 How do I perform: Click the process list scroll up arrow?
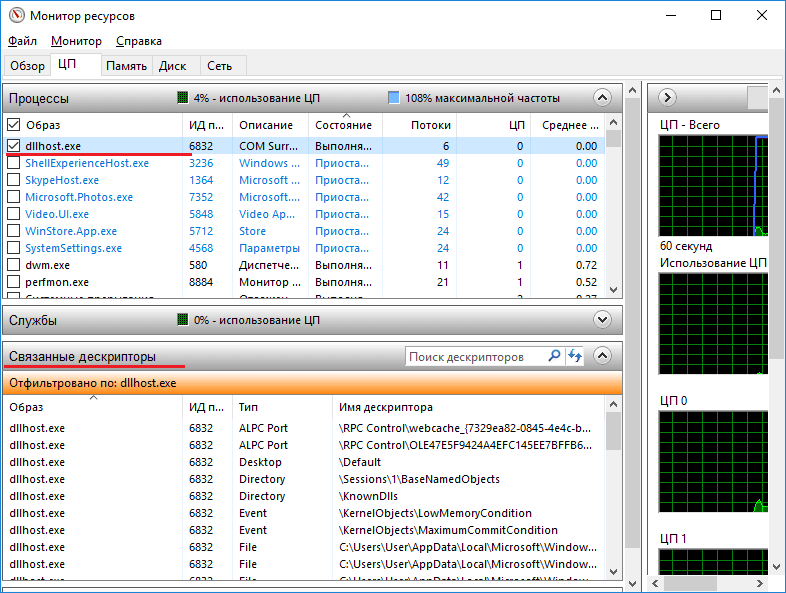click(x=614, y=122)
